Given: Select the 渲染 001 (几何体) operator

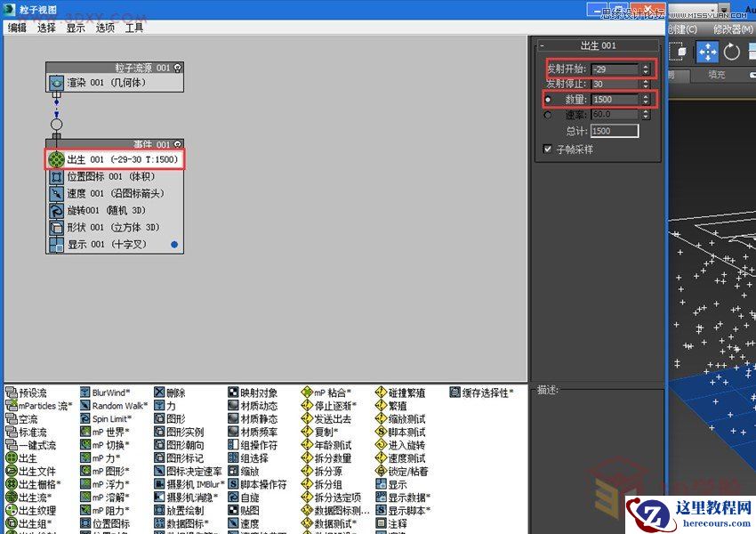Looking at the screenshot, I should point(115,83).
